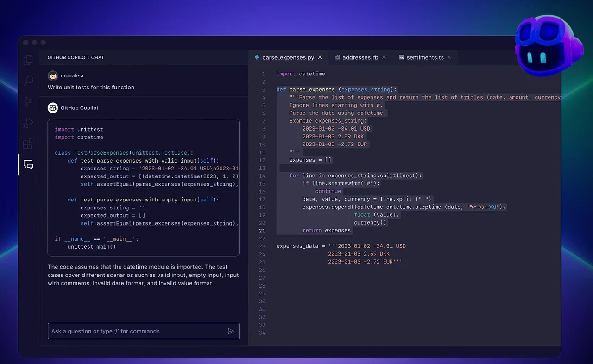Click the Ruby icon on addresses.rb tab
The image size is (593, 364).
[x=337, y=57]
